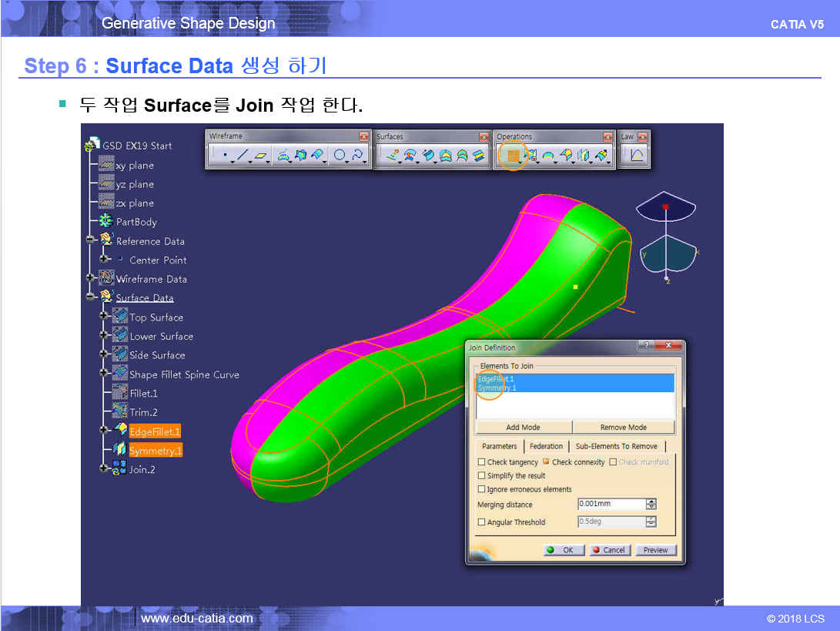This screenshot has width=840, height=631.
Task: Select the Point tool in Wireframe toolbar
Action: [x=225, y=156]
